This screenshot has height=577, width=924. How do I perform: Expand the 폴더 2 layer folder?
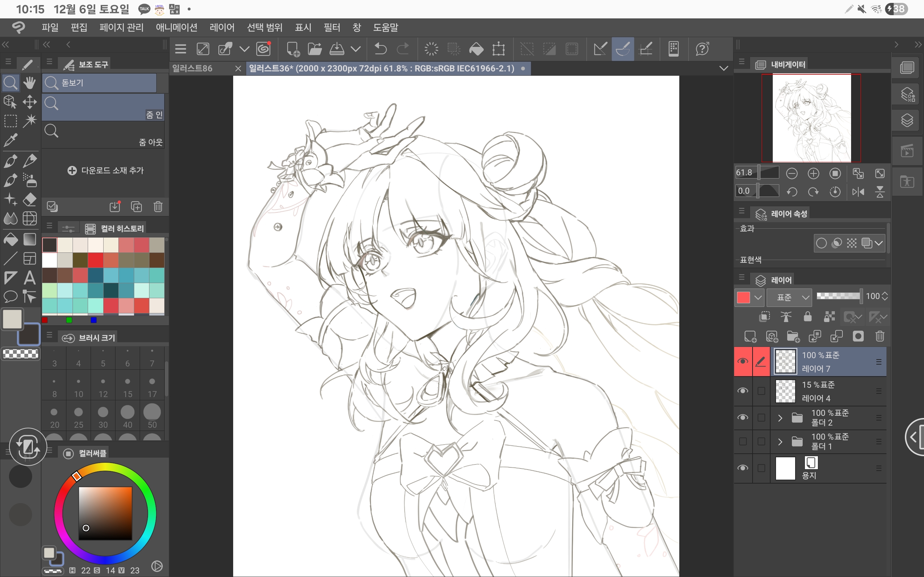click(780, 418)
